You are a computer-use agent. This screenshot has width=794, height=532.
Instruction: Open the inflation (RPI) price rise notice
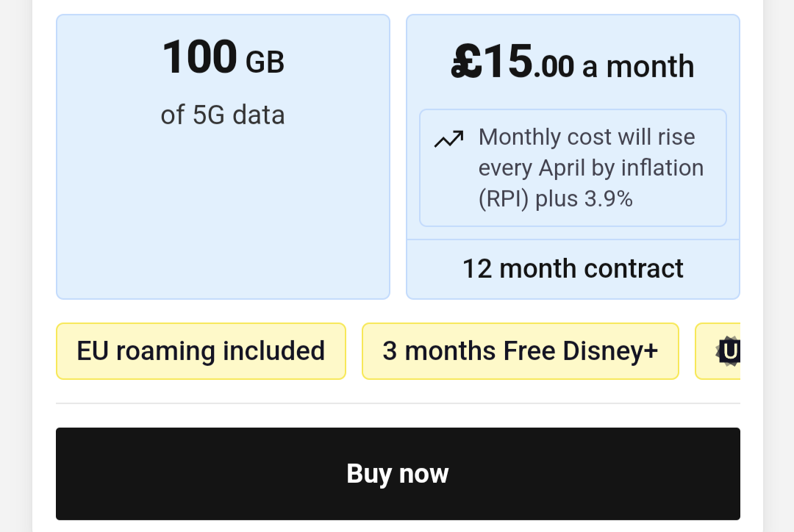coord(573,168)
